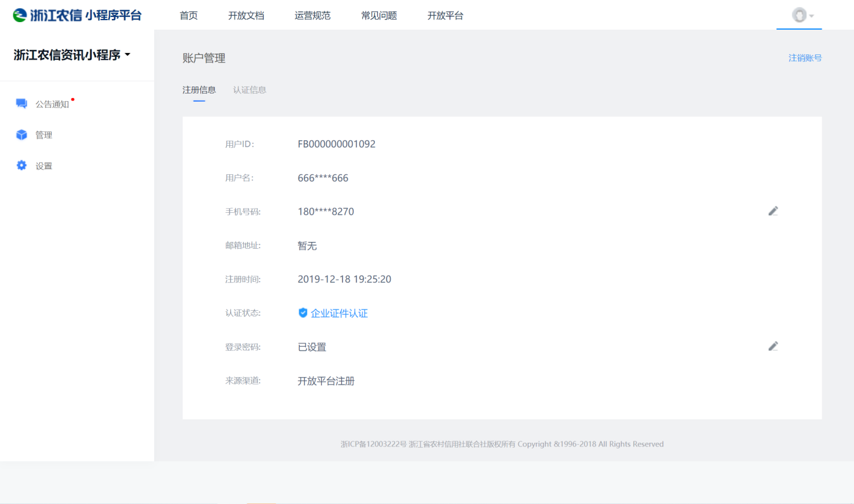Open the 开放文档 menu item
This screenshot has width=854, height=504.
click(246, 16)
